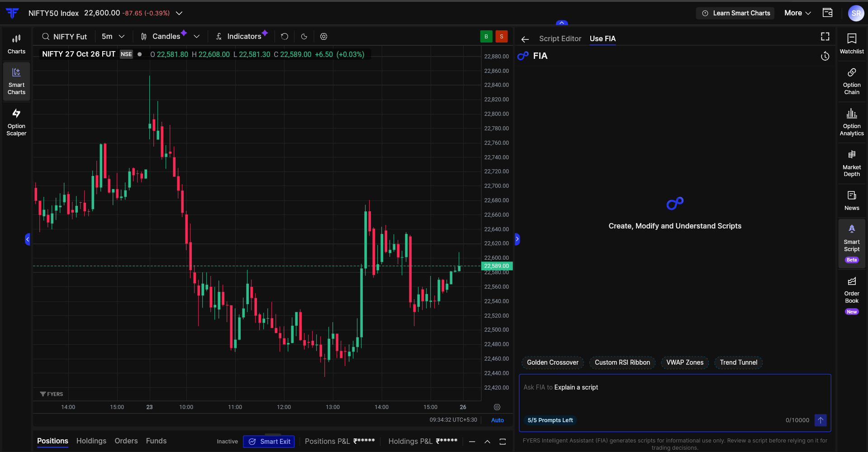Screen dimensions: 868x452
Task: Open the 5m timeframe dropdown
Action: coord(113,37)
